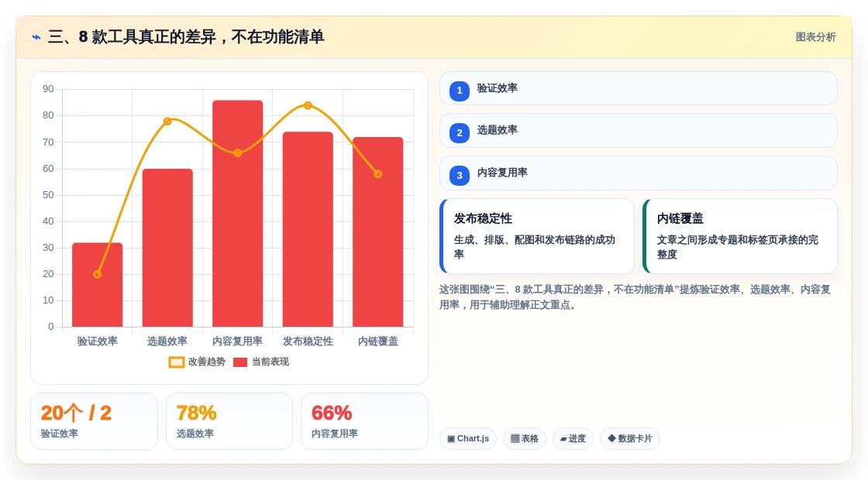
Task: Click the Chart.js tag
Action: click(x=468, y=438)
